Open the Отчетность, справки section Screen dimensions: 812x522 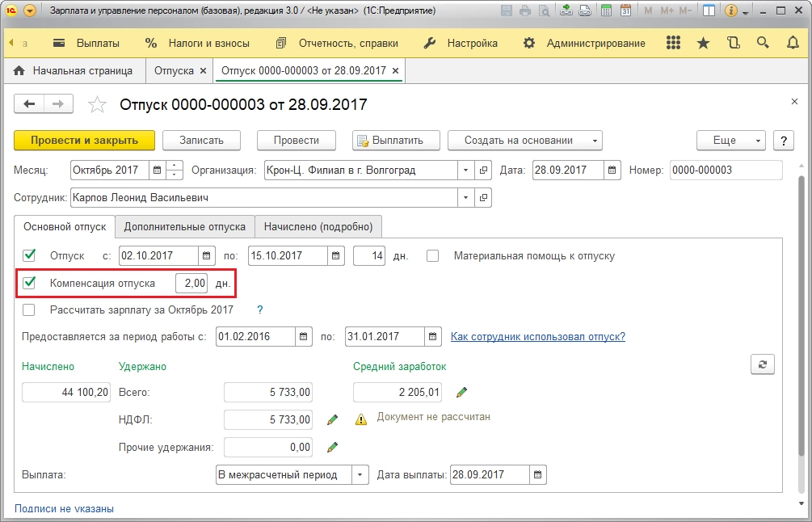pos(337,44)
